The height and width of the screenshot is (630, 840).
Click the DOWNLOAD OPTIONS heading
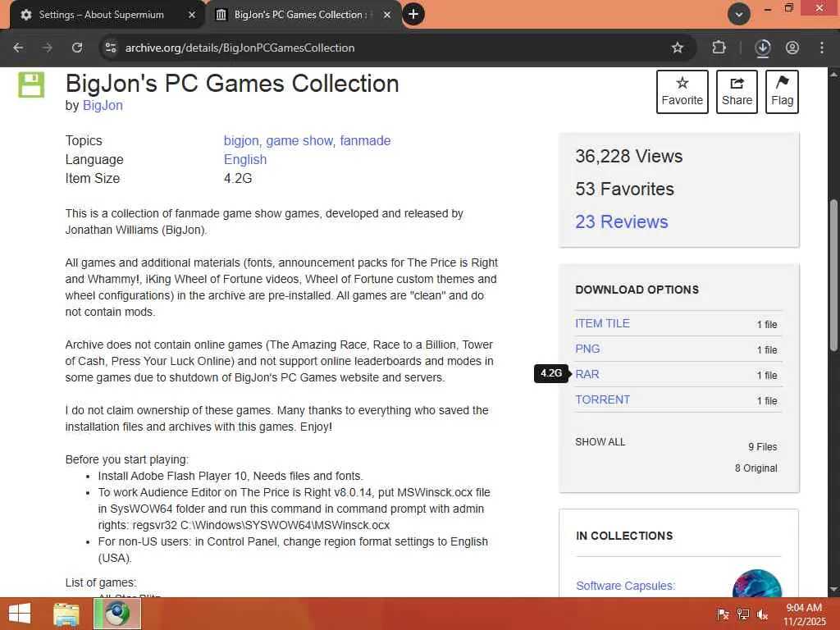pyautogui.click(x=637, y=290)
